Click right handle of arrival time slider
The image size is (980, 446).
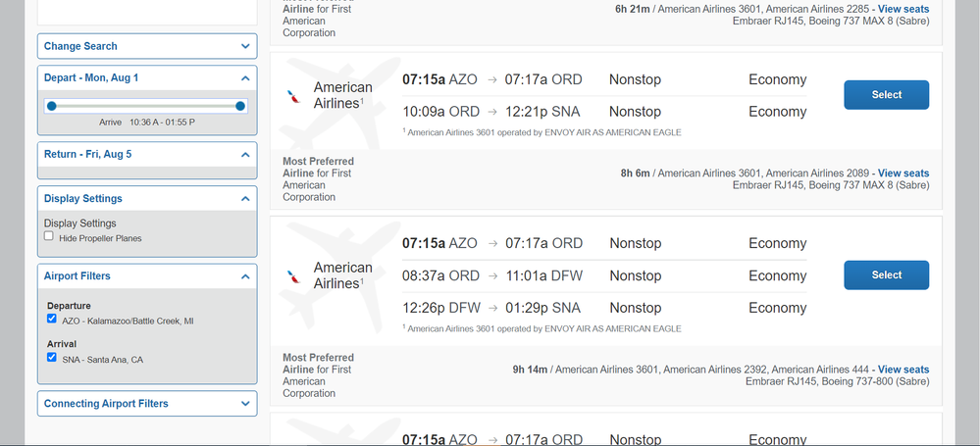[x=240, y=106]
